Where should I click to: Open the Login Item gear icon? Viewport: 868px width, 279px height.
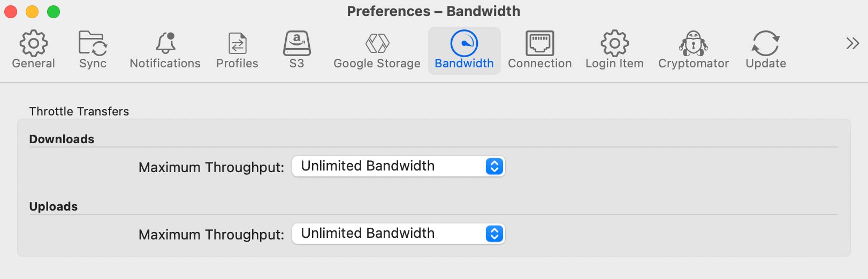pos(614,43)
